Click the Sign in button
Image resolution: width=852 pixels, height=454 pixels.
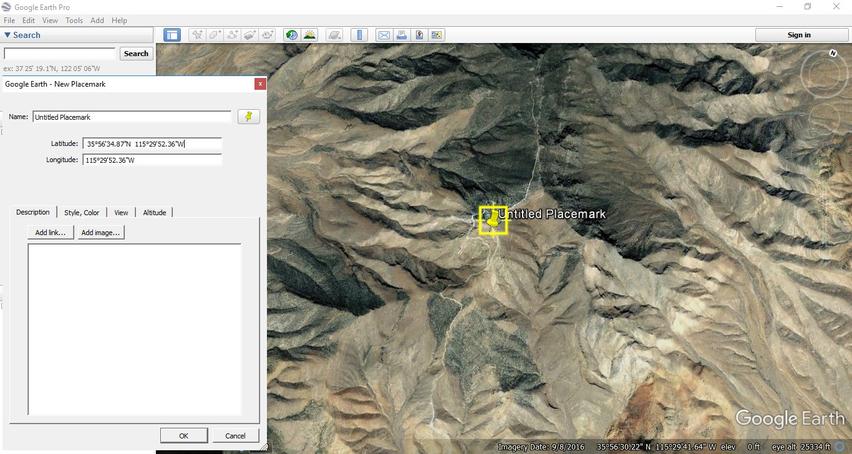click(799, 35)
